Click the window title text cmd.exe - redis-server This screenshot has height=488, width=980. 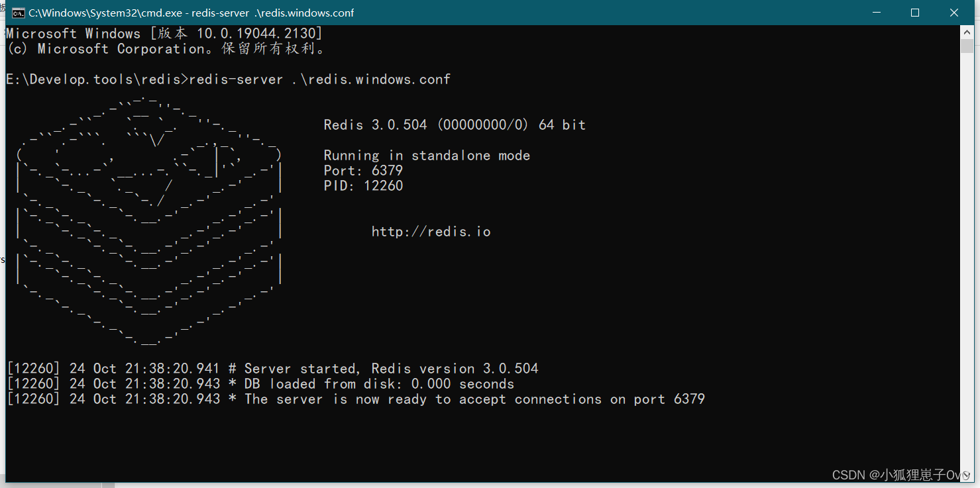click(191, 13)
